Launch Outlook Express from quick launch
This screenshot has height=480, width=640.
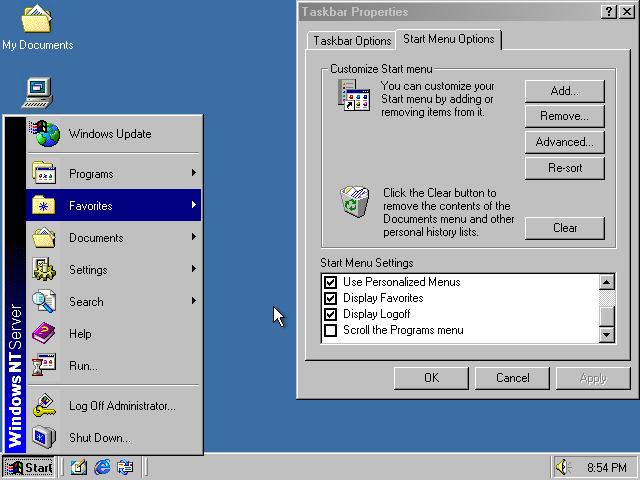(x=125, y=467)
